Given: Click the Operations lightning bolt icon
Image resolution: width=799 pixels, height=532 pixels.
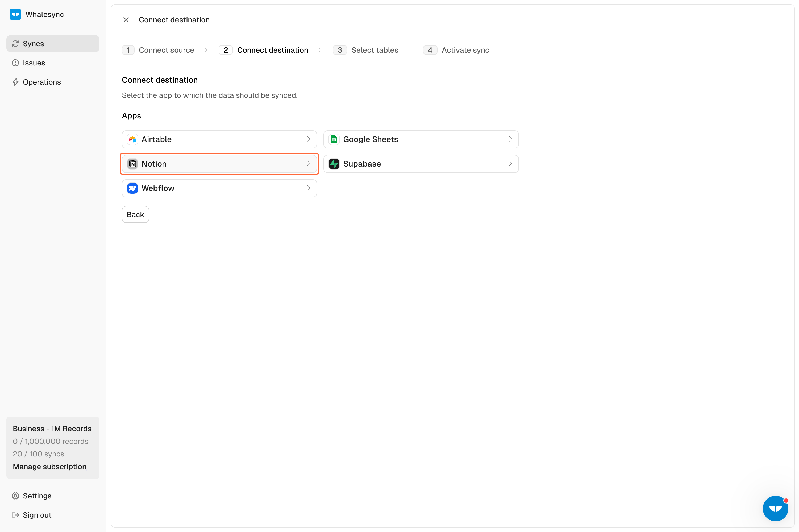Looking at the screenshot, I should pos(15,82).
